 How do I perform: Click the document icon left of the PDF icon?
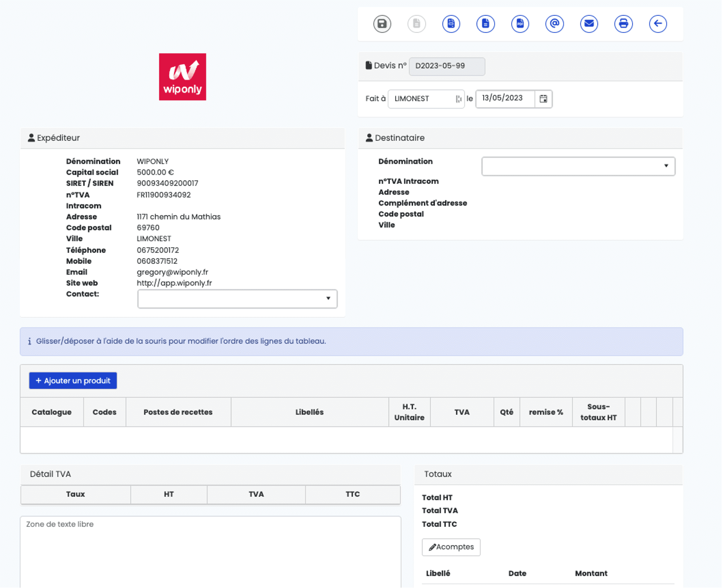(485, 24)
